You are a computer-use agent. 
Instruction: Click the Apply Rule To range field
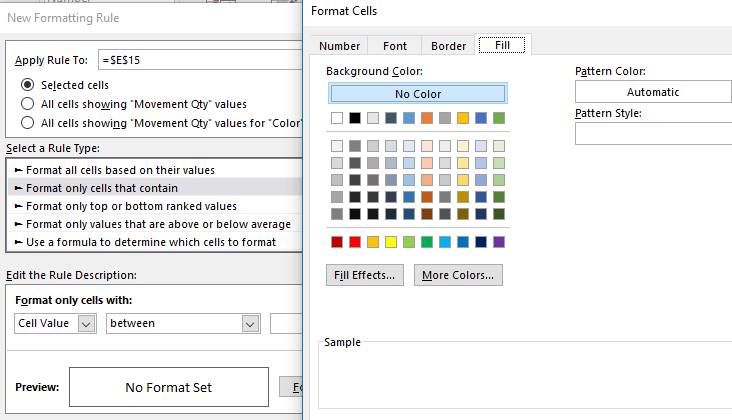click(200, 62)
